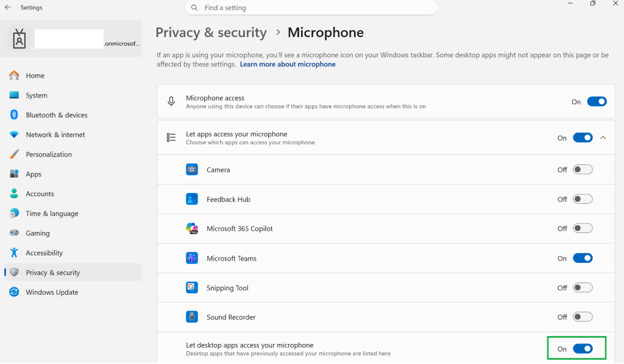
Task: Restore down the Settings window
Action: click(593, 3)
